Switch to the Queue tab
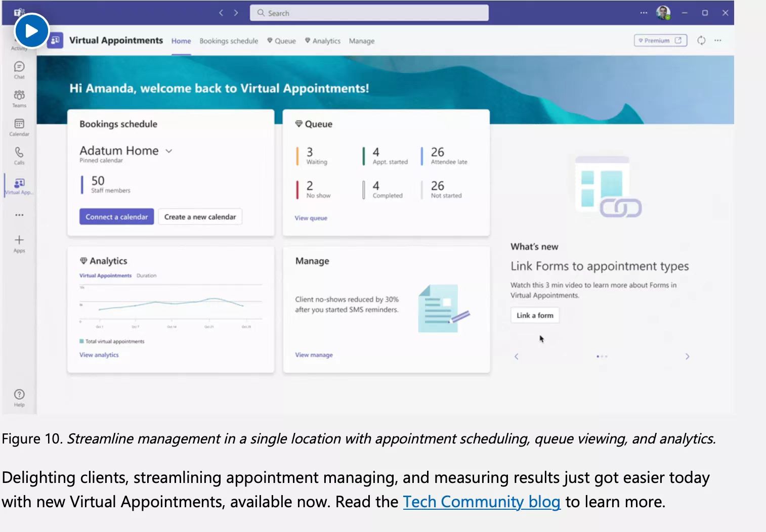Image resolution: width=766 pixels, height=532 pixels. tap(281, 41)
